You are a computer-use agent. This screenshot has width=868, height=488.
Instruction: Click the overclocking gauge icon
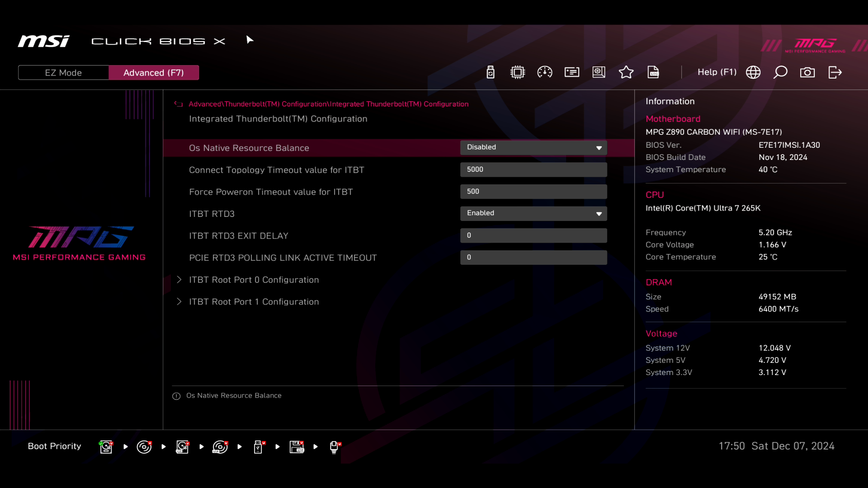tap(544, 72)
